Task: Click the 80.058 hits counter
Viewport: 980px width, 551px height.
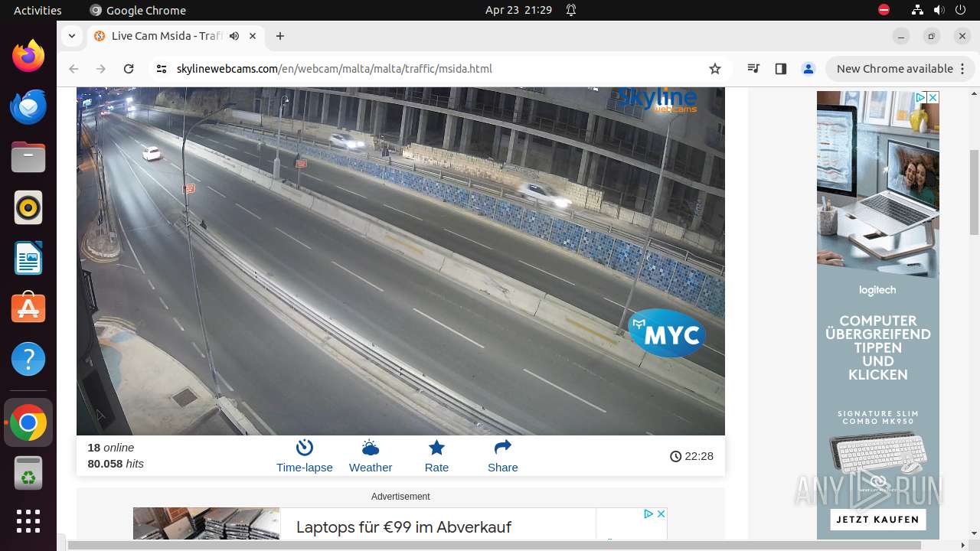Action: click(x=116, y=464)
